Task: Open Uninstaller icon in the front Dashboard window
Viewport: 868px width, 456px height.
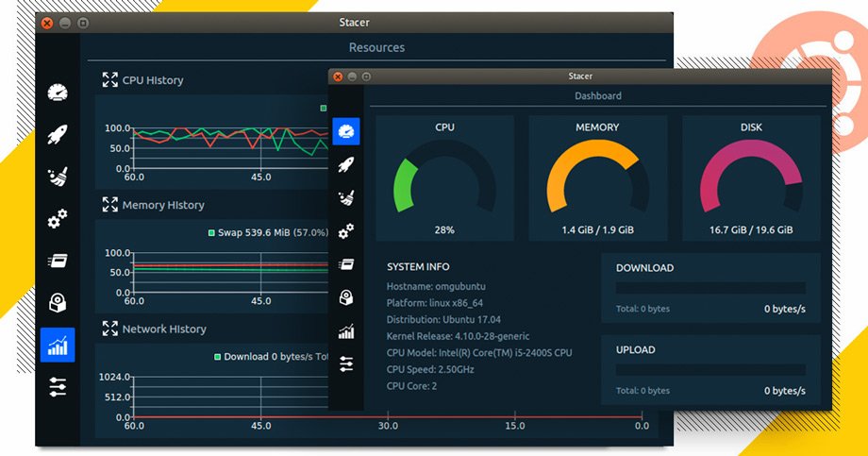Action: click(346, 298)
